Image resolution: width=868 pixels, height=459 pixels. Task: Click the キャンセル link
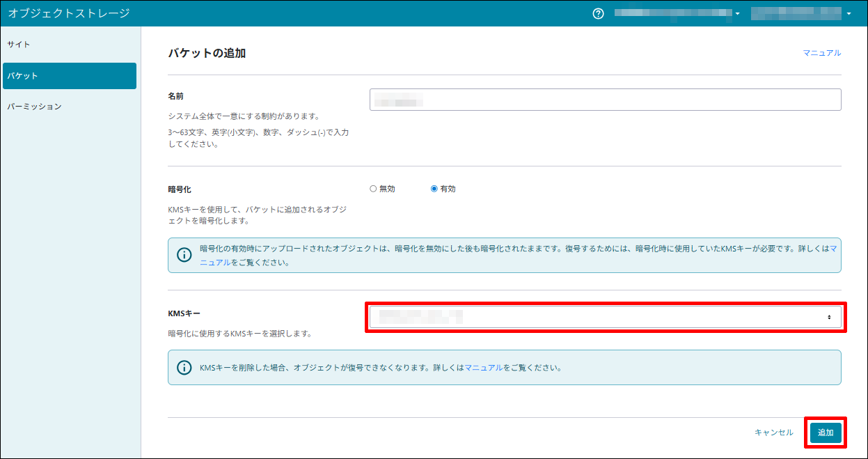coord(773,433)
